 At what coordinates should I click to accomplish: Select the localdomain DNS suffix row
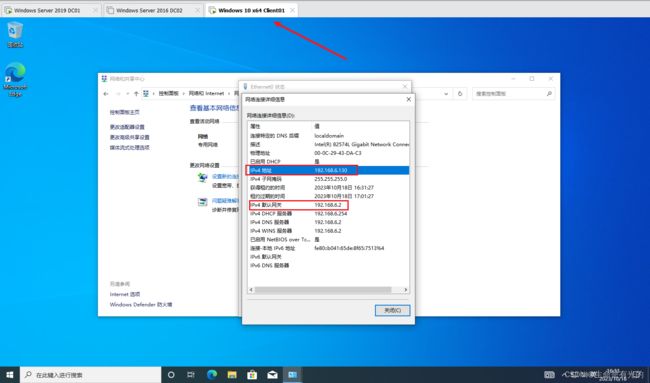coord(328,136)
